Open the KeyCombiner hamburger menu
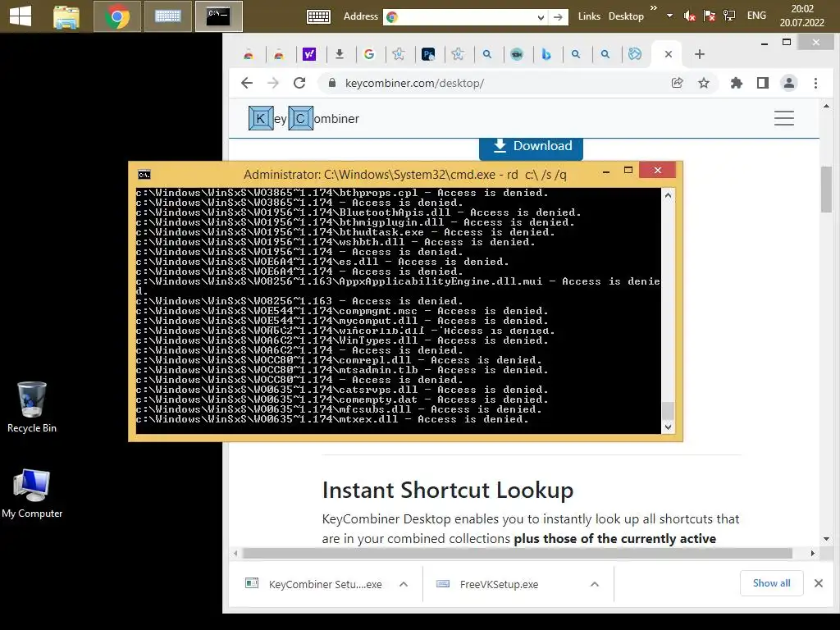The width and height of the screenshot is (840, 630). click(x=783, y=118)
